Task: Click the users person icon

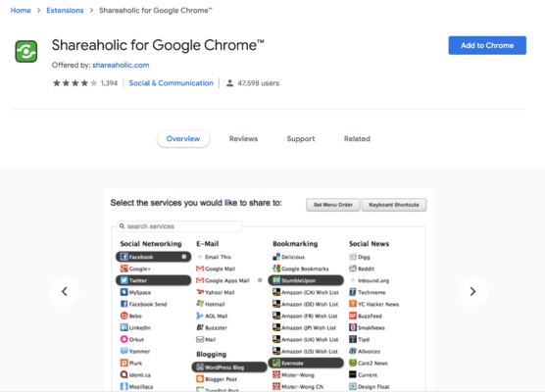Action: coord(229,83)
